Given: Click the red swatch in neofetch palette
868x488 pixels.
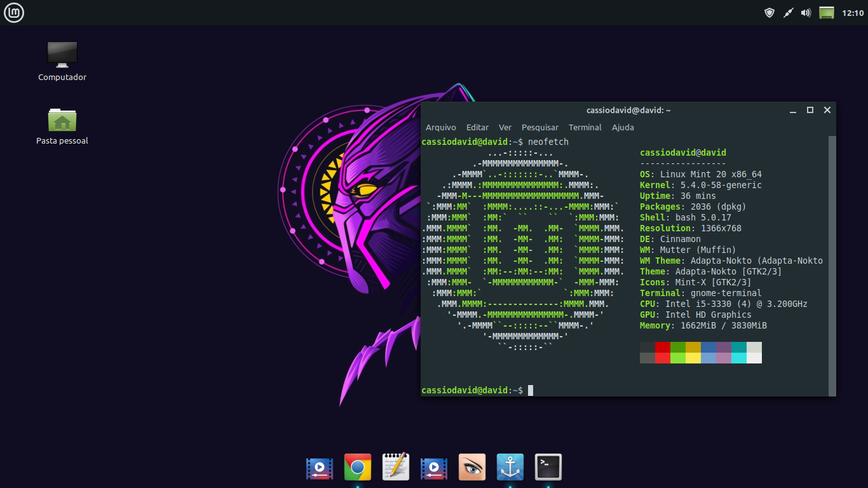Looking at the screenshot, I should [663, 347].
